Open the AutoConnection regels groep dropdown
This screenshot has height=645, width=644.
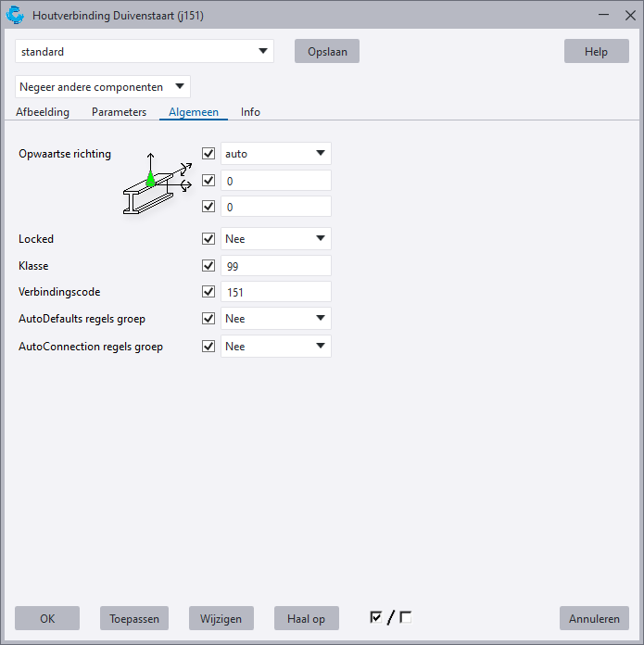(276, 347)
